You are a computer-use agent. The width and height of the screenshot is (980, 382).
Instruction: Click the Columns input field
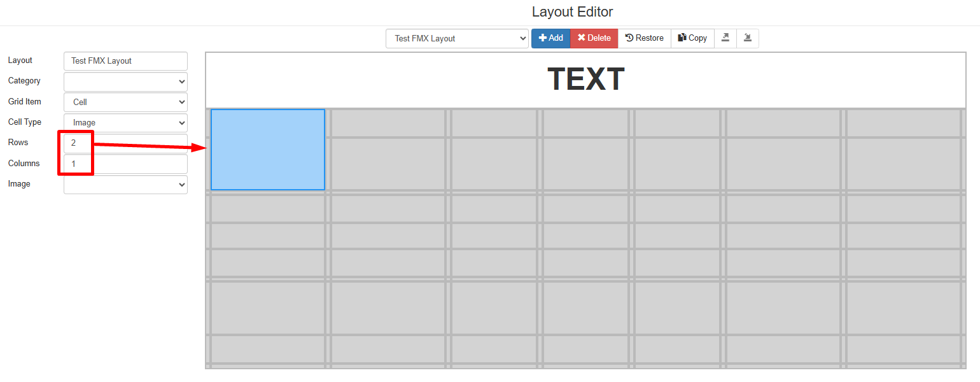(125, 164)
